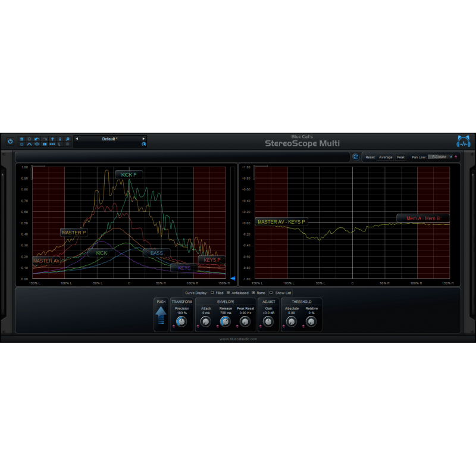The image size is (476, 476).
Task: Toggle the plugin power/bypass button
Action: click(x=11, y=140)
